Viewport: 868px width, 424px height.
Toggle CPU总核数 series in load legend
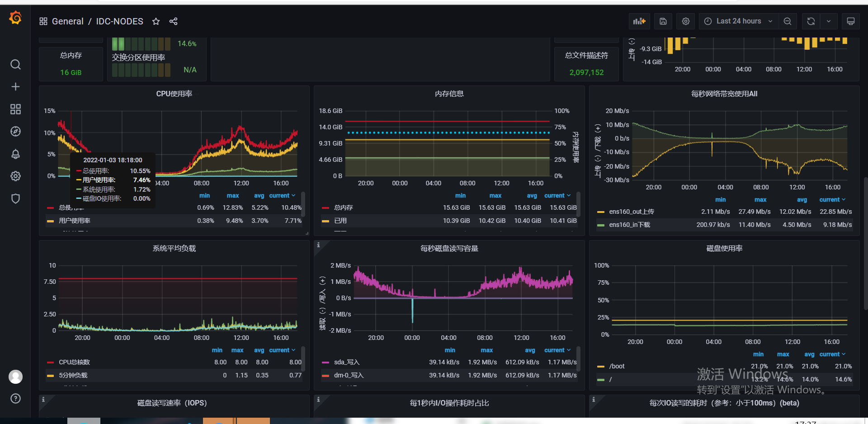pyautogui.click(x=74, y=362)
